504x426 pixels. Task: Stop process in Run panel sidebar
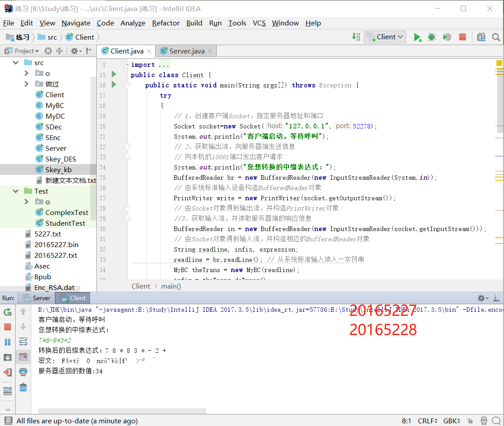coord(8,327)
